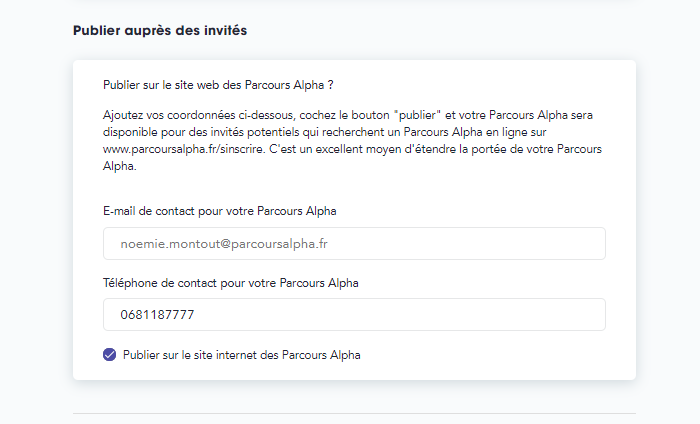Click the www.parcoursalpha.fr/sinscrire URL text
The image size is (700, 424).
[184, 149]
